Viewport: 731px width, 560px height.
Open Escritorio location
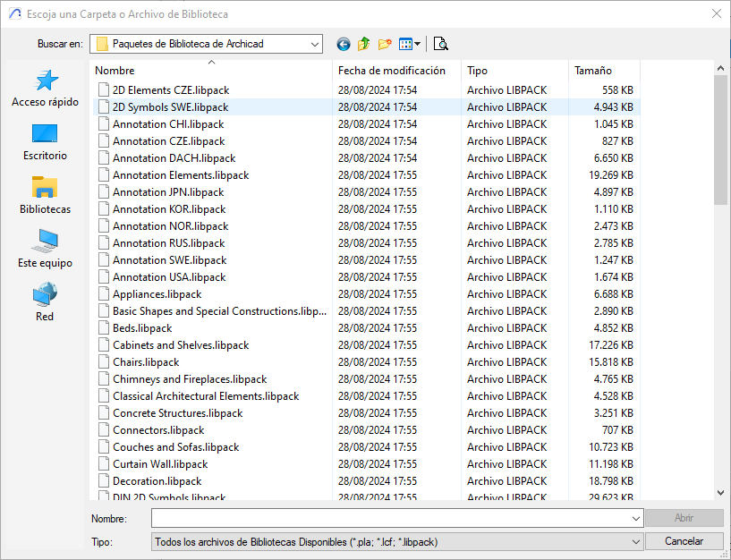[x=46, y=142]
